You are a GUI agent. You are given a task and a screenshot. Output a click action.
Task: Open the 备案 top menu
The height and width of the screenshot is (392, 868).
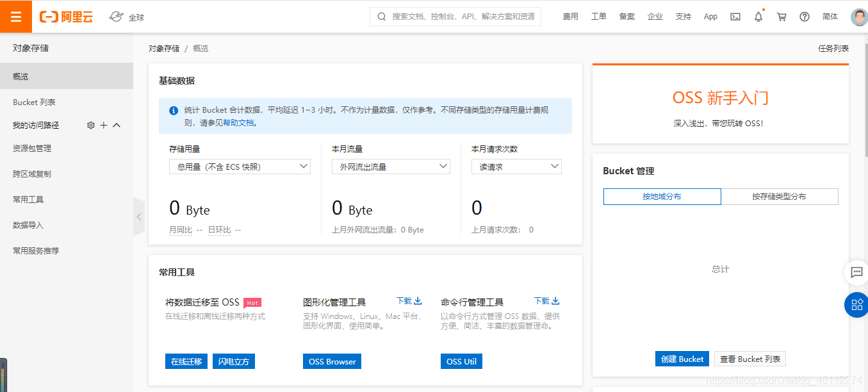click(626, 17)
